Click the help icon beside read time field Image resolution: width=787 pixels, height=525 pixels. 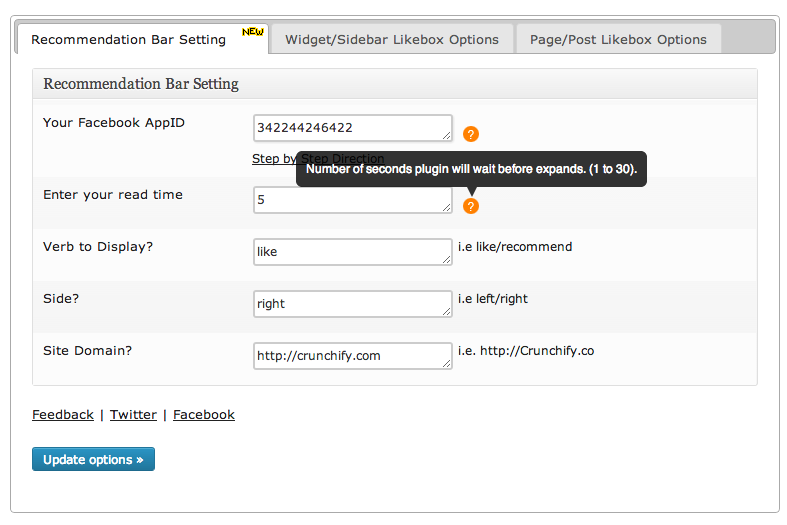point(470,206)
